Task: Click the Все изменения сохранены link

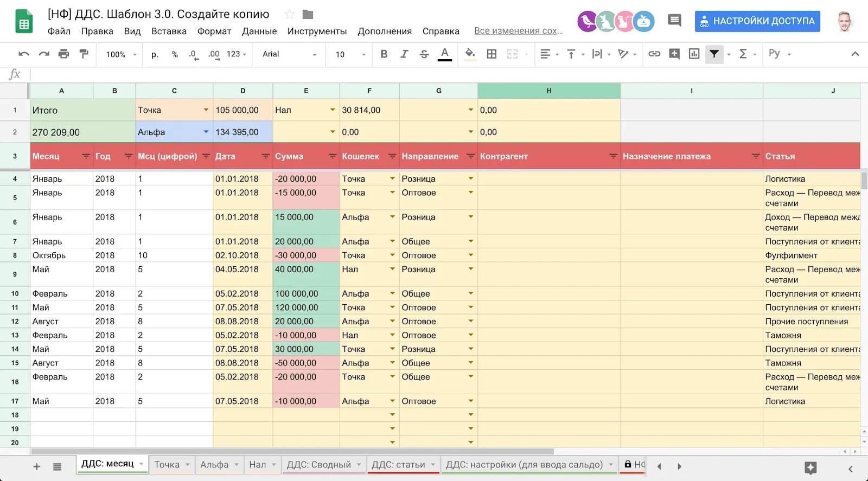Action: 518,31
